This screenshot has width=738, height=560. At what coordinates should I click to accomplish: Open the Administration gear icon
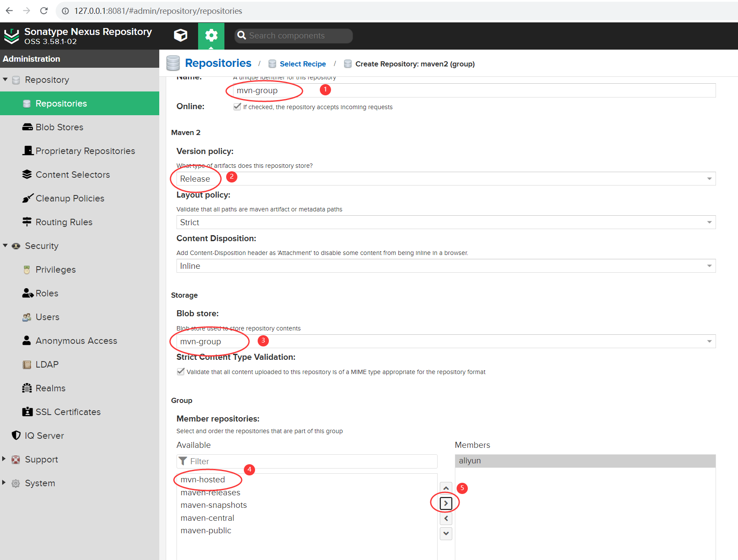[211, 35]
